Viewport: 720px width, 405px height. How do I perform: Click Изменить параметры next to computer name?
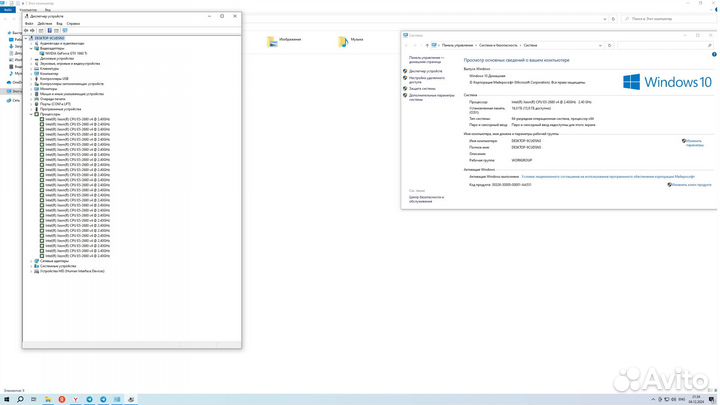pos(694,142)
